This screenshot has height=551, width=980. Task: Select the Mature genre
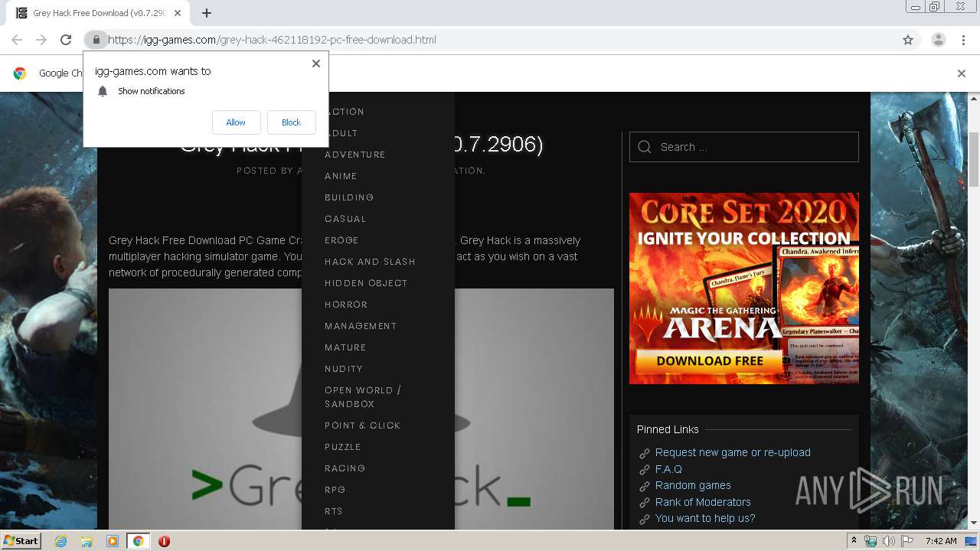point(345,347)
